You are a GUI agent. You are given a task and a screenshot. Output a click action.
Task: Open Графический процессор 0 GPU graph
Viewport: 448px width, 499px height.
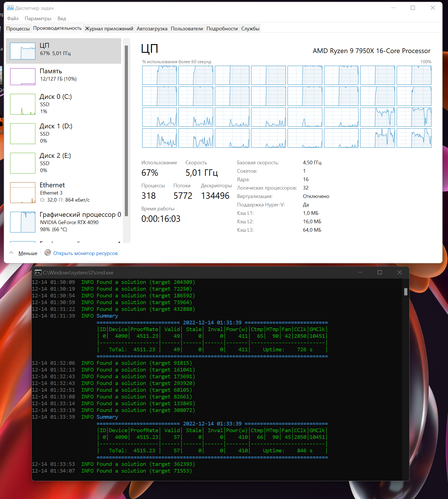click(x=23, y=222)
